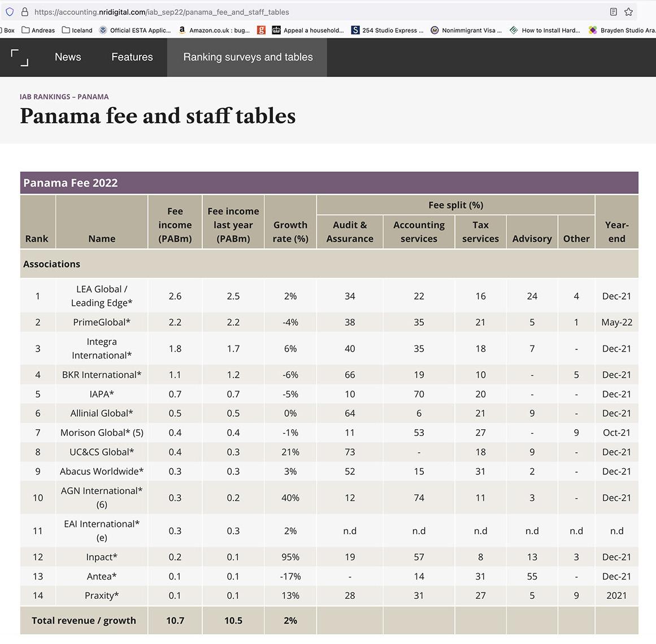Viewport: 656px width, 644px height.
Task: Click Accounting services column header
Action: [419, 232]
